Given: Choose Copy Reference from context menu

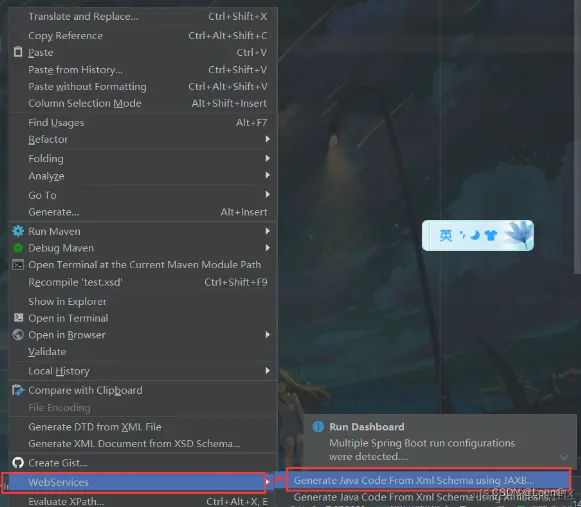Looking at the screenshot, I should (x=143, y=36).
